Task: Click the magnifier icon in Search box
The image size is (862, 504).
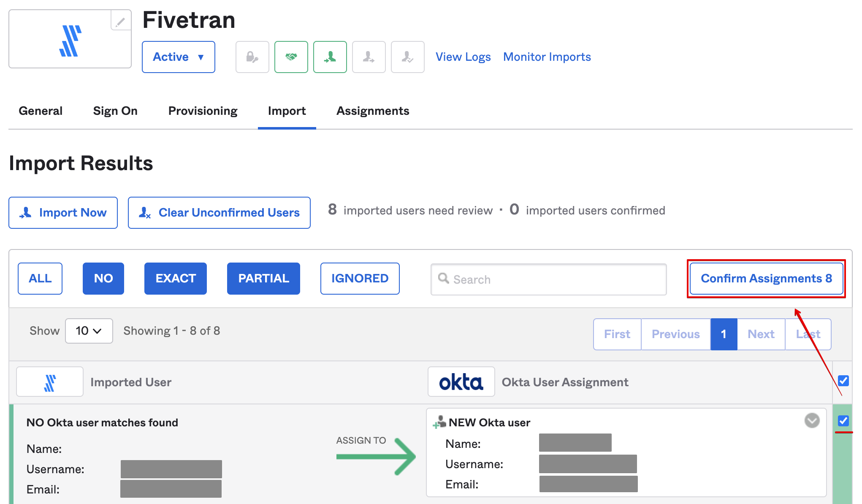Action: pyautogui.click(x=443, y=278)
